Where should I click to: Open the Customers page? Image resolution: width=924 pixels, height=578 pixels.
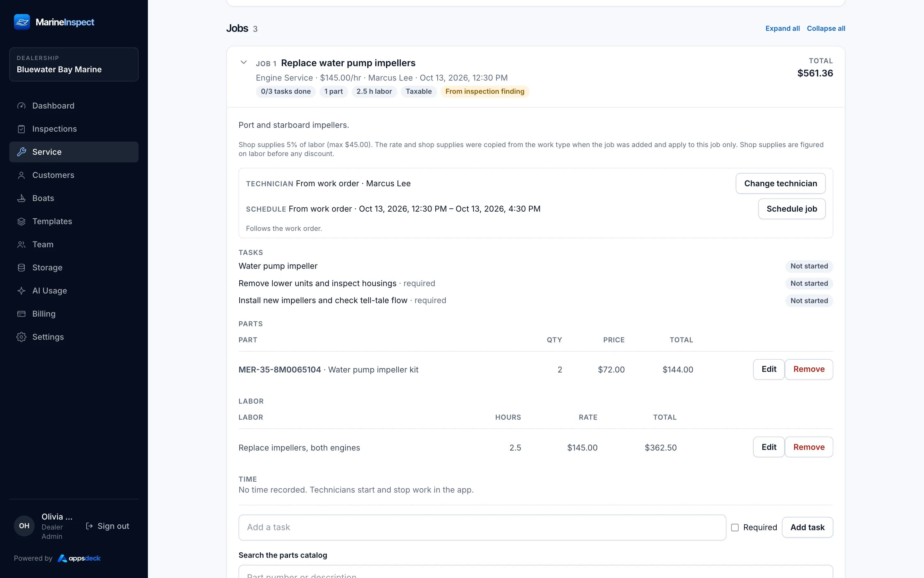(x=74, y=175)
